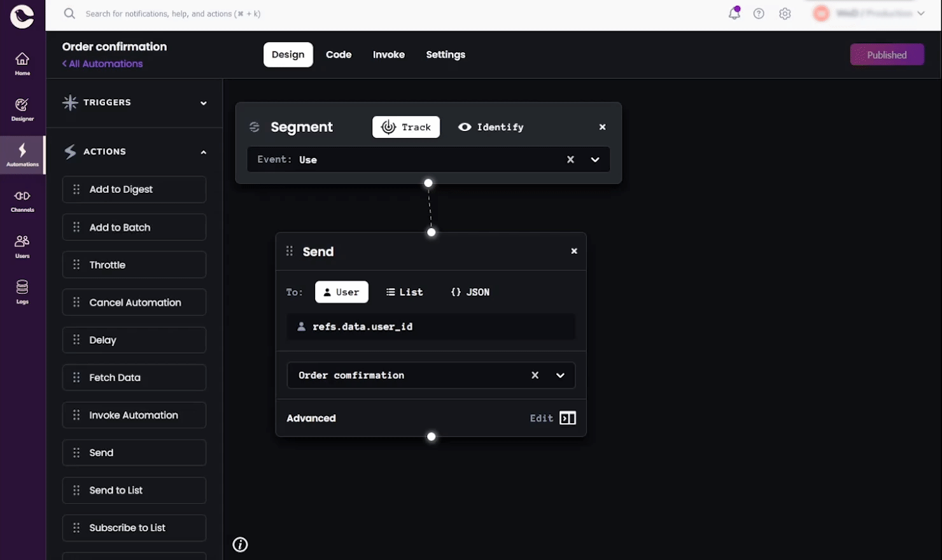Expand the Event dropdown in the Segment trigger
Viewport: 942px width, 560px height.
594,159
